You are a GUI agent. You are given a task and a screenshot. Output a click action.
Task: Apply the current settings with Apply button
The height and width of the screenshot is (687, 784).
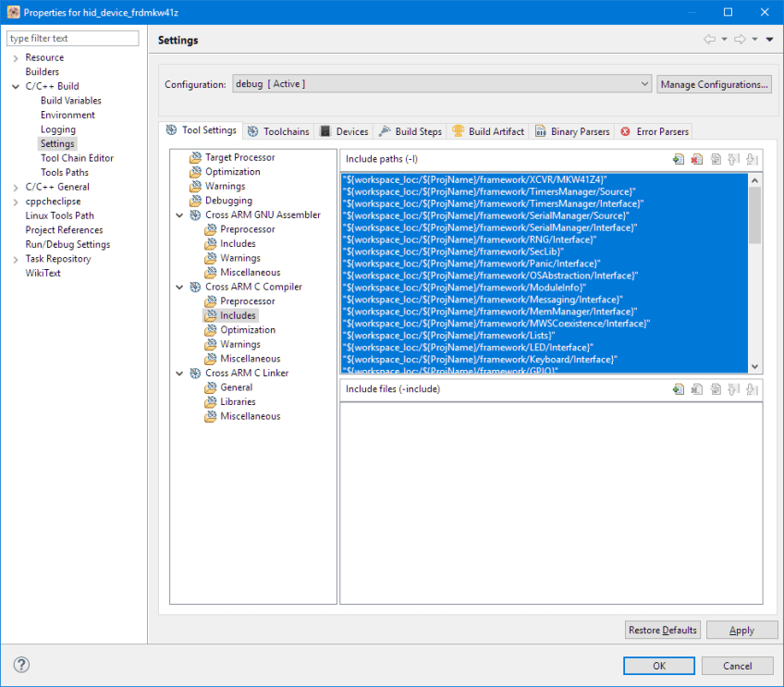(x=741, y=630)
